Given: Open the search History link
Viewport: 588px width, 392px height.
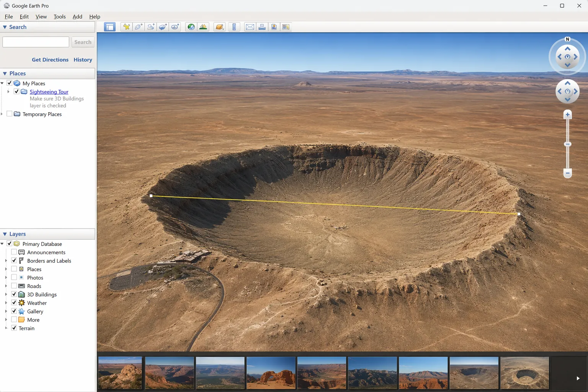Looking at the screenshot, I should tap(83, 60).
